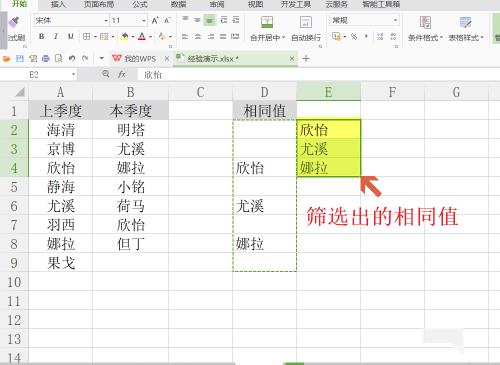Toggle the highlighted bottom vertical alignment
Viewport: 500px width, 365px height.
click(210, 20)
